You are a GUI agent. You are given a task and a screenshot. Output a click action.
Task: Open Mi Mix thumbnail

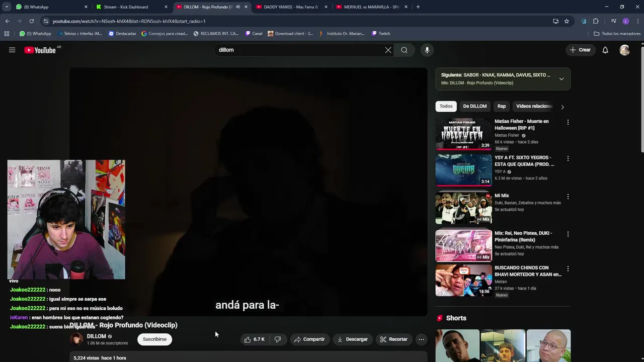tap(463, 208)
